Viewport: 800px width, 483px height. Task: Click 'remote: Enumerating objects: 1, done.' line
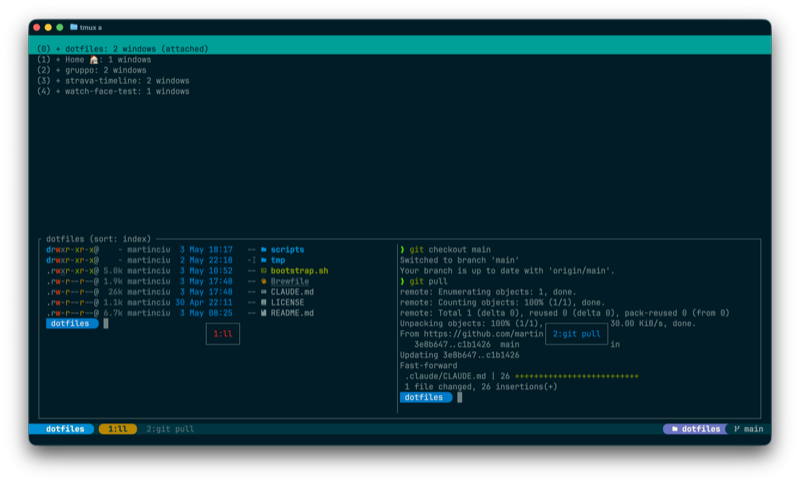click(488, 292)
